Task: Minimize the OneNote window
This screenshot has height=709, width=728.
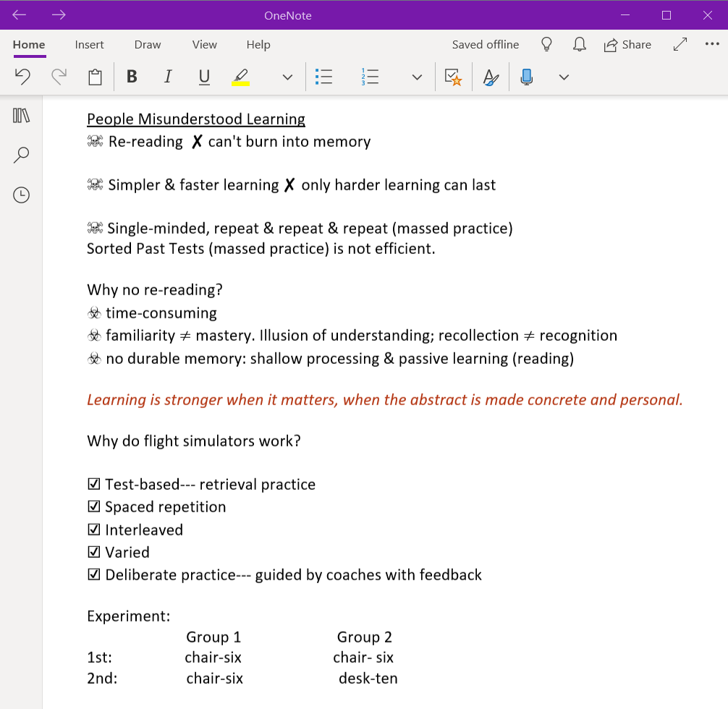Action: (625, 15)
